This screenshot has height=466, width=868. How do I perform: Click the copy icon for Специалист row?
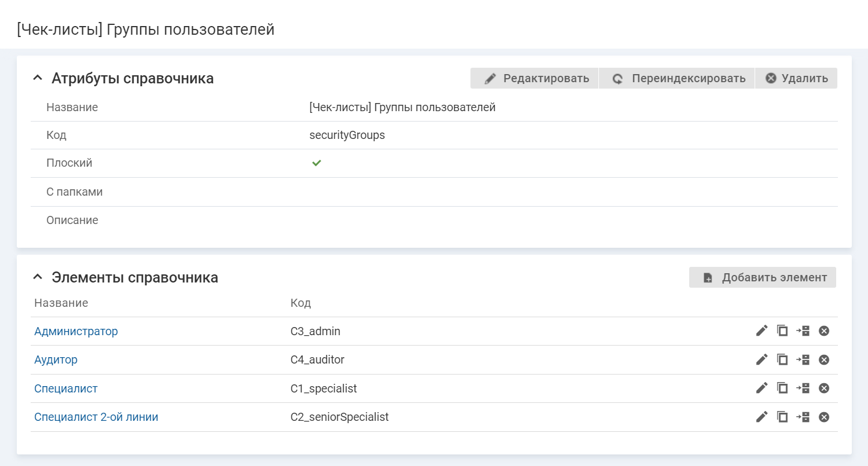click(782, 388)
